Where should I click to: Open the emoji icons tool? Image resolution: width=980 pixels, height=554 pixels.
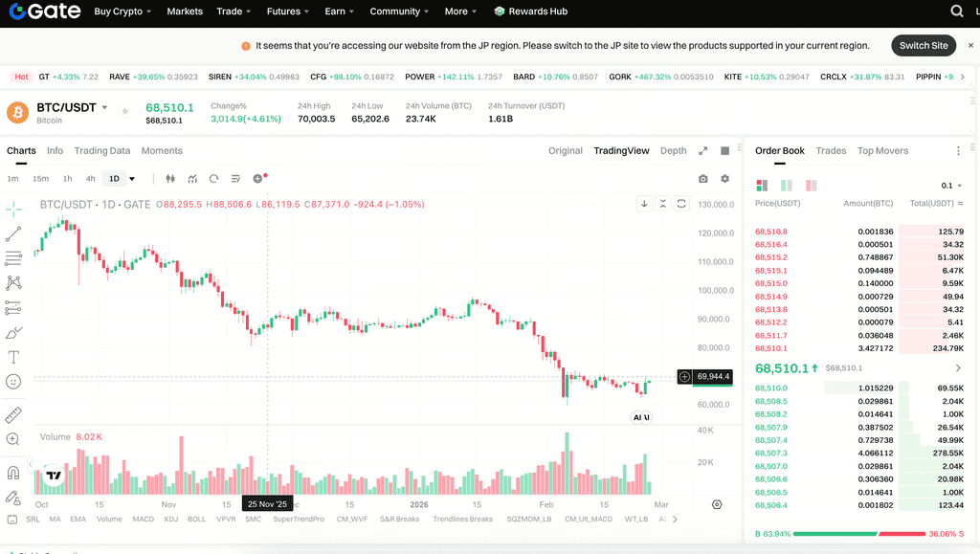(x=13, y=382)
